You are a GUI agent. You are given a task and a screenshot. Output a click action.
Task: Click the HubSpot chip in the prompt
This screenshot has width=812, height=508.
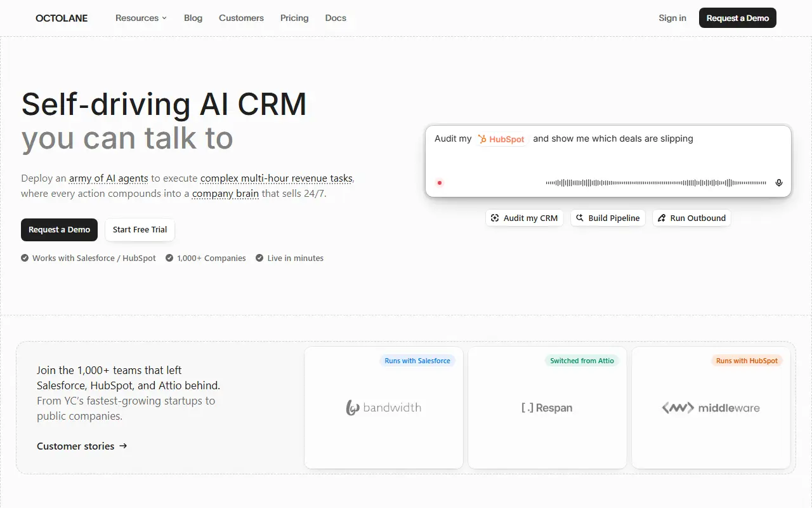[x=502, y=139]
